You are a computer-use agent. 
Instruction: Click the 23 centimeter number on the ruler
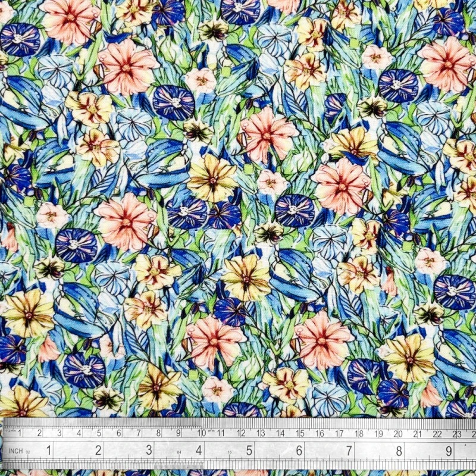coord(457,433)
